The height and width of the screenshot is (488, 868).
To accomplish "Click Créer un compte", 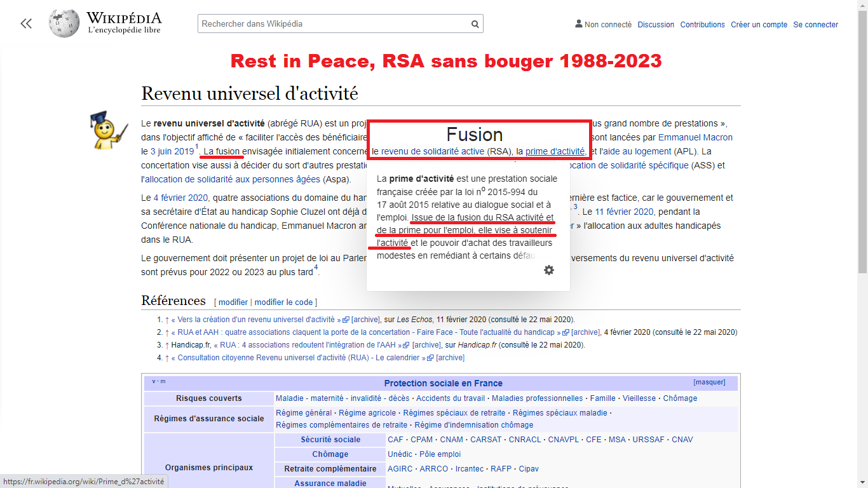I will pos(759,25).
